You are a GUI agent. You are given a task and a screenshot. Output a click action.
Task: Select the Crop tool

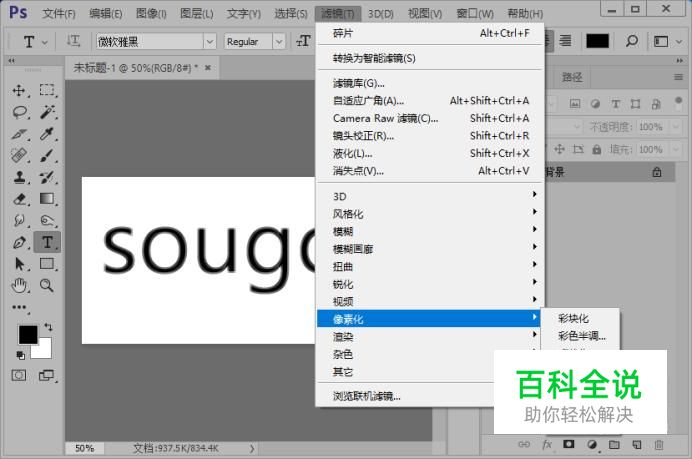pos(19,134)
